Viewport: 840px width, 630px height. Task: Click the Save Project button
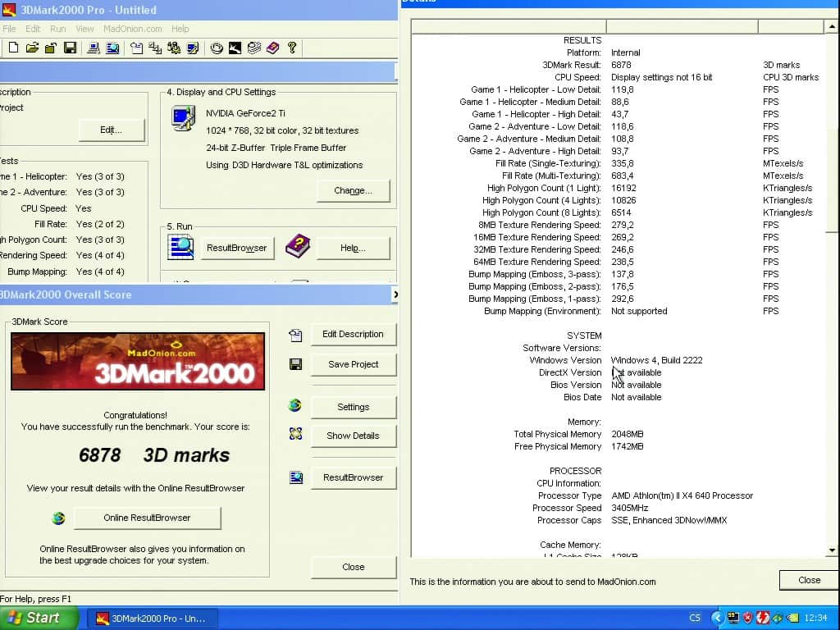[353, 364]
